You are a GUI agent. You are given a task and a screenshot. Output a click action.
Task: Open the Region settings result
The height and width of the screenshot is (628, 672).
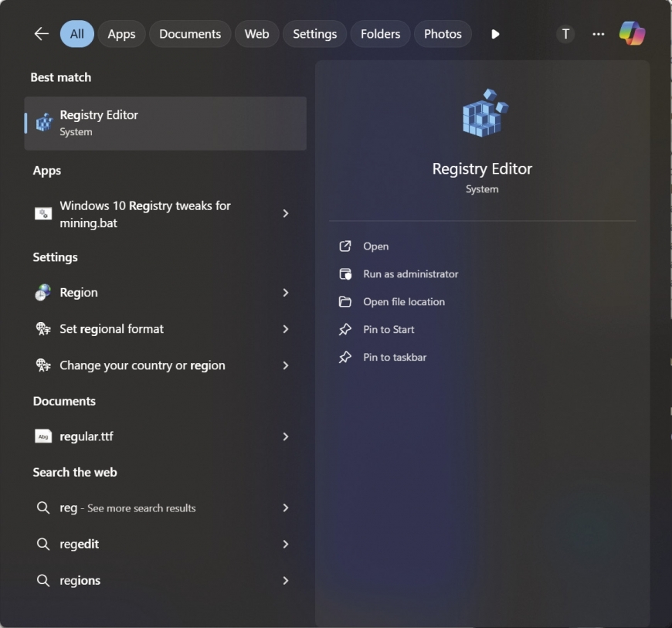pos(165,292)
